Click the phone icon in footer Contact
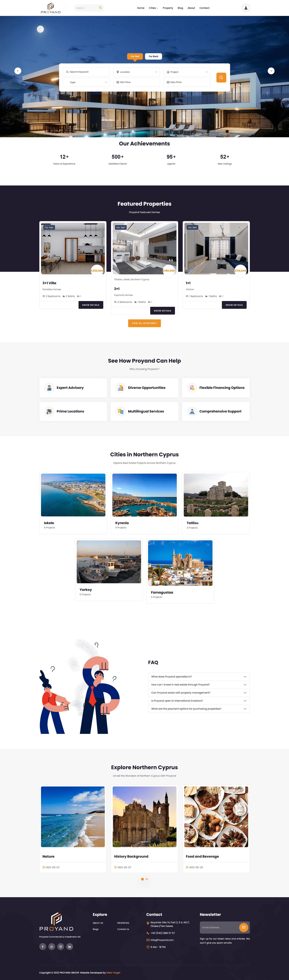The height and width of the screenshot is (980, 289). click(x=148, y=933)
